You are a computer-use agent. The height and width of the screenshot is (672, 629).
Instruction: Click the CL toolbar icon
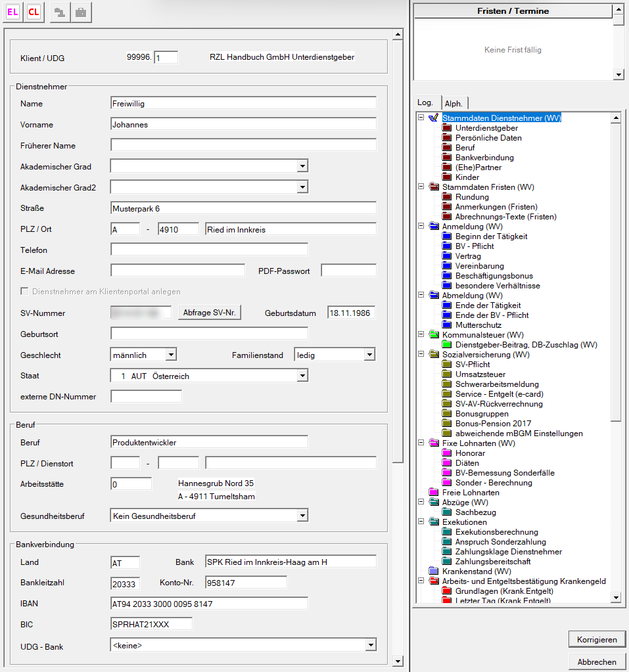coord(34,12)
